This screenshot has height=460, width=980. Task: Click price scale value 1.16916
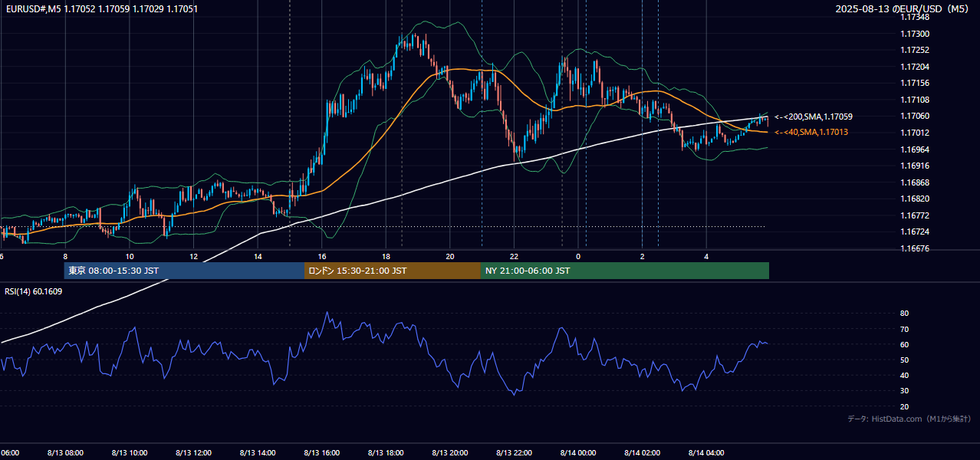(x=914, y=166)
